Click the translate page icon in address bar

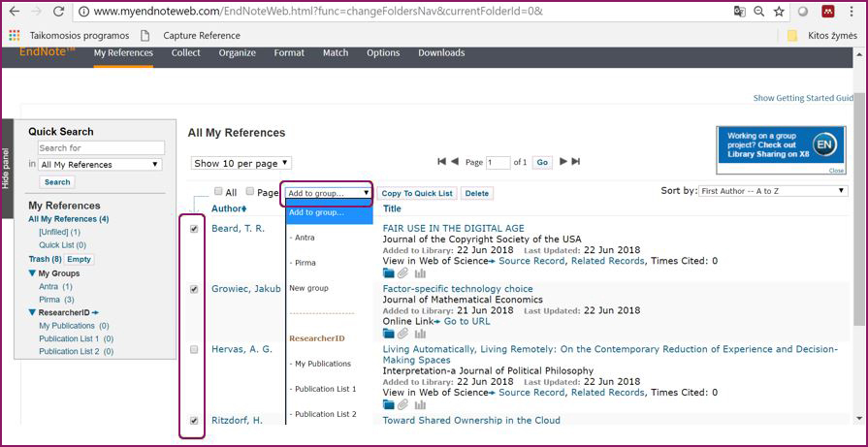(740, 12)
